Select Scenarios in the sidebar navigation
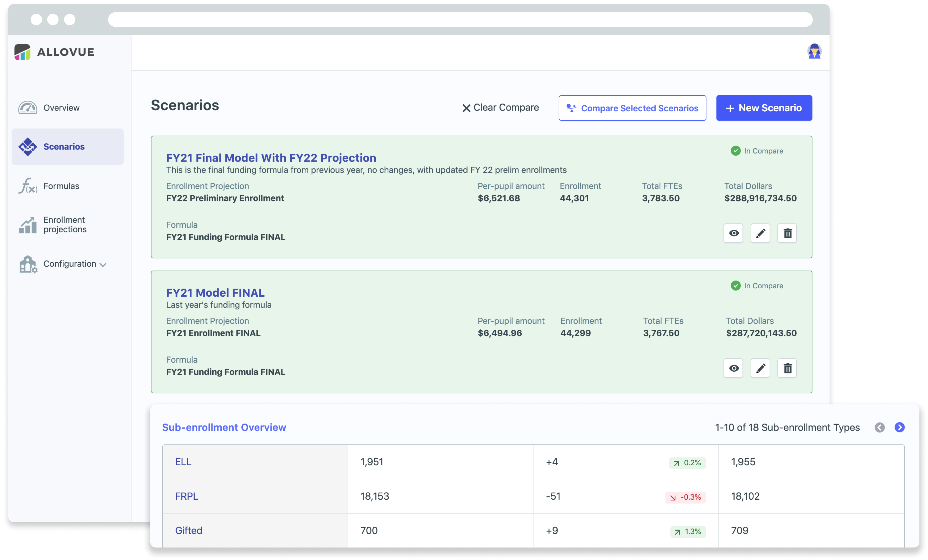Screen dimensions: 928x560 click(x=64, y=147)
